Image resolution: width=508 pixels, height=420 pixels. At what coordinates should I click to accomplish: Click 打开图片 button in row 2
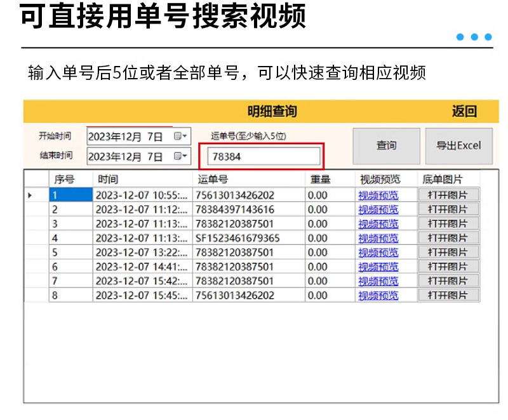pos(448,209)
